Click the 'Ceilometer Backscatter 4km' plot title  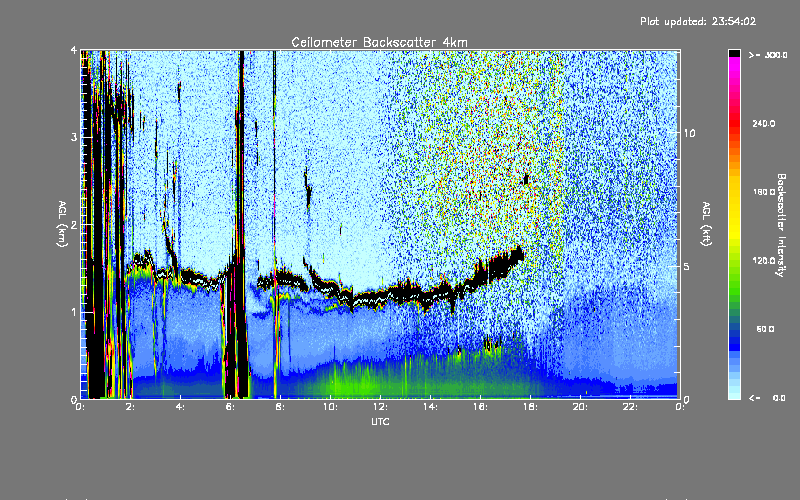tap(379, 42)
